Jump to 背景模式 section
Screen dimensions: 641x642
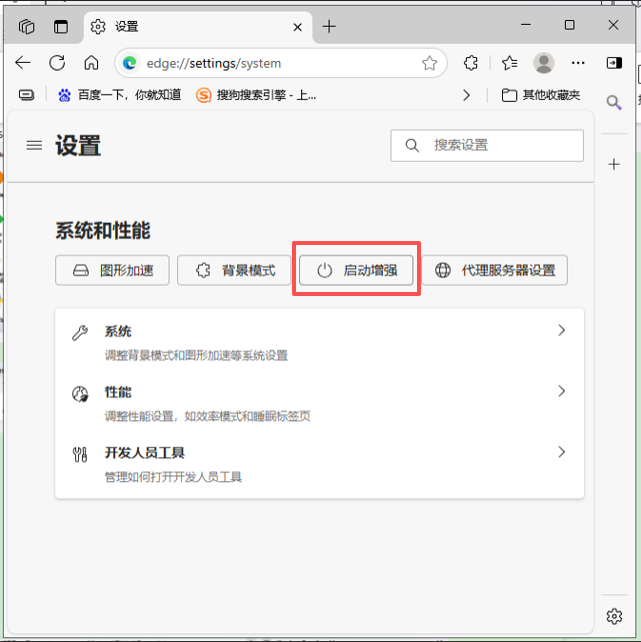tap(234, 270)
